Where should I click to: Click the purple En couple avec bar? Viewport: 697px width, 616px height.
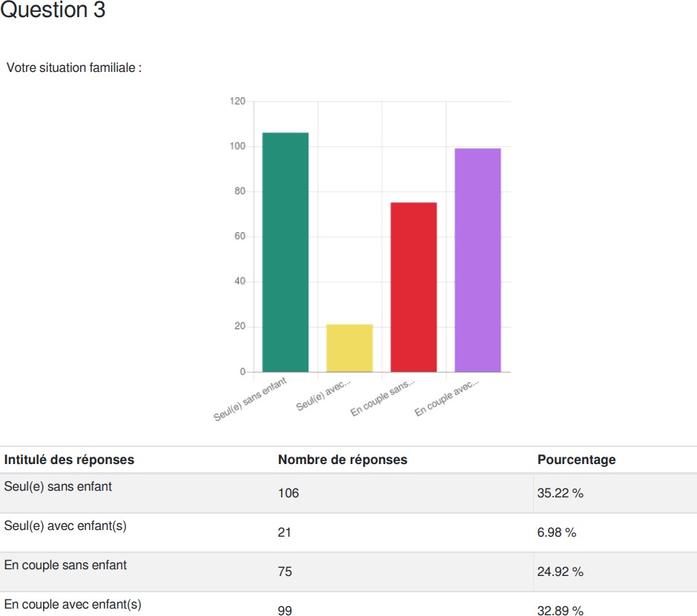click(x=478, y=260)
